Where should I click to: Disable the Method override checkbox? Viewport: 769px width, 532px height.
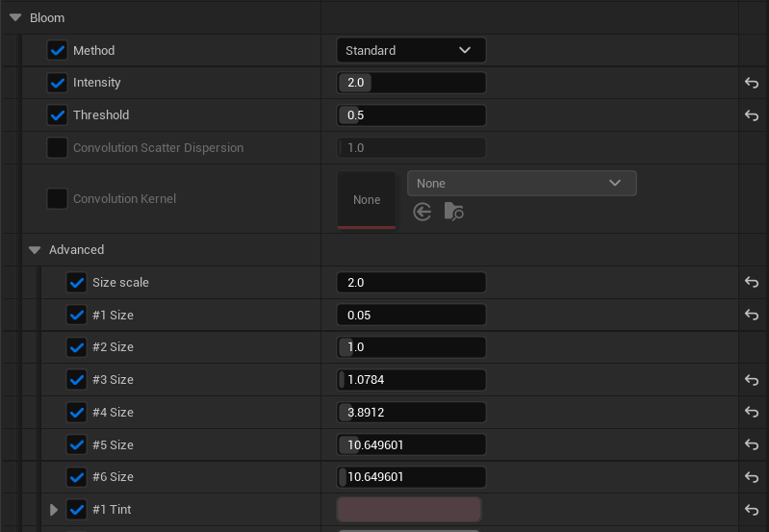[x=58, y=50]
